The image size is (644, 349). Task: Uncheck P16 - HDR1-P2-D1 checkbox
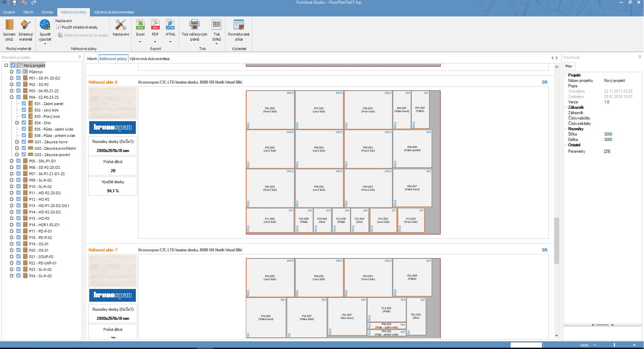click(18, 225)
